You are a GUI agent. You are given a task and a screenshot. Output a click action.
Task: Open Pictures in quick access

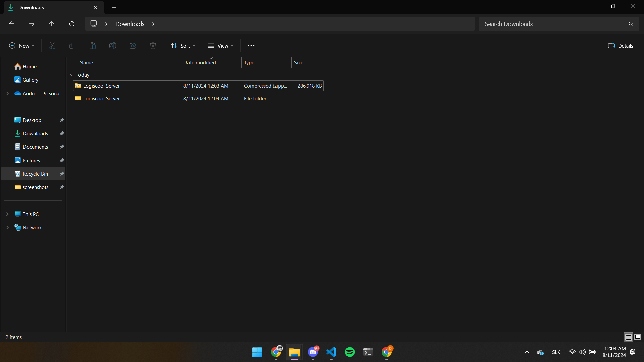pos(31,160)
